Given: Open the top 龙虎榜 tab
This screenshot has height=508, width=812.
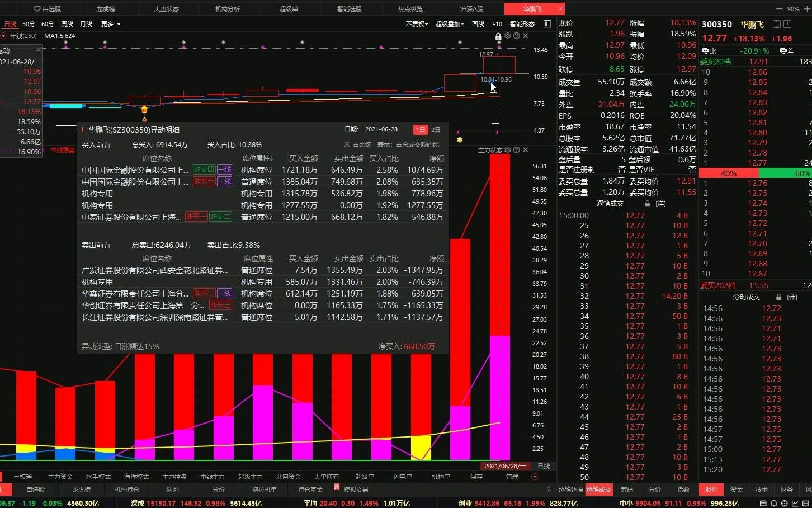Looking at the screenshot, I should [x=106, y=9].
